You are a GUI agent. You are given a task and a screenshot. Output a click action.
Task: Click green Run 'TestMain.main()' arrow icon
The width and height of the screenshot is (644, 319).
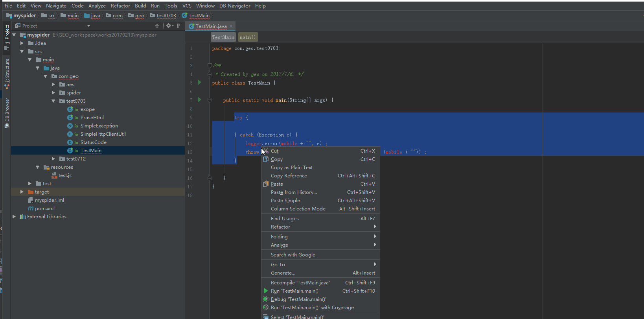point(266,291)
